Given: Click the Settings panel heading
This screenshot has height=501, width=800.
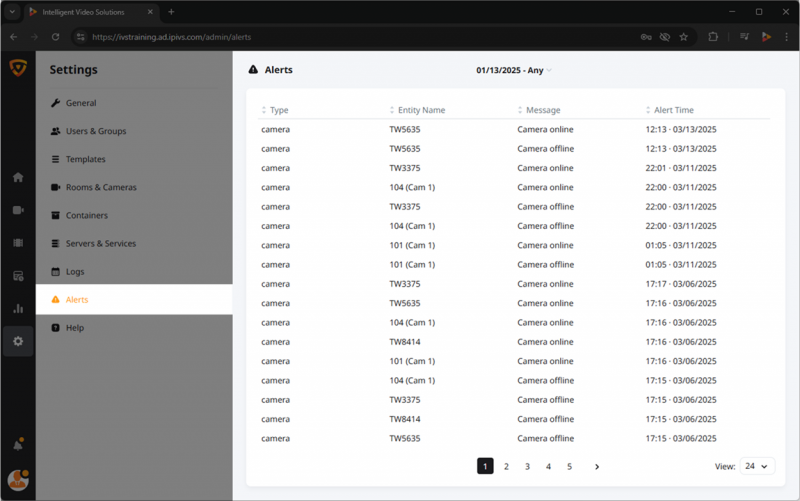Looking at the screenshot, I should pos(73,69).
